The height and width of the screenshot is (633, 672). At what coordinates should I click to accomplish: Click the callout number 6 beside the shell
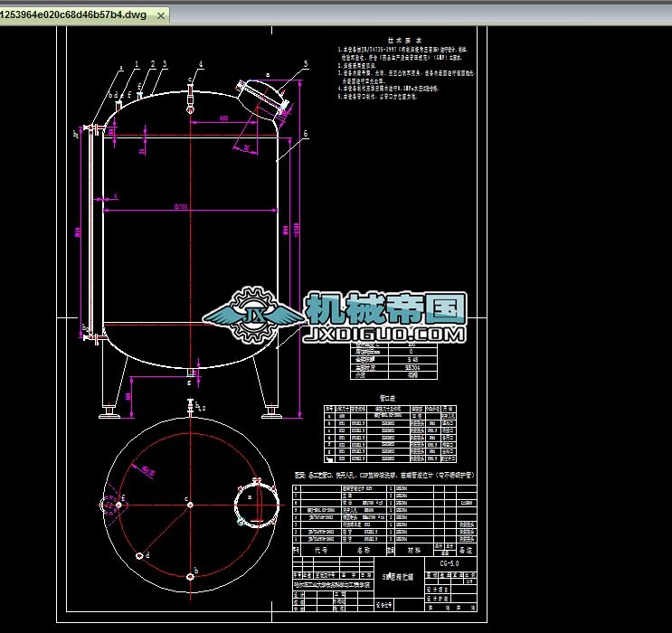coord(306,134)
